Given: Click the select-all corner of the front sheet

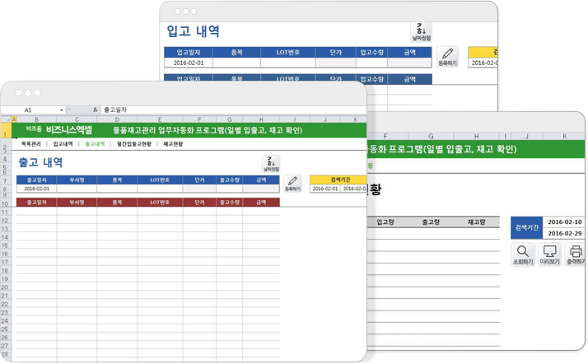Looking at the screenshot, I should pyautogui.click(x=6, y=119).
